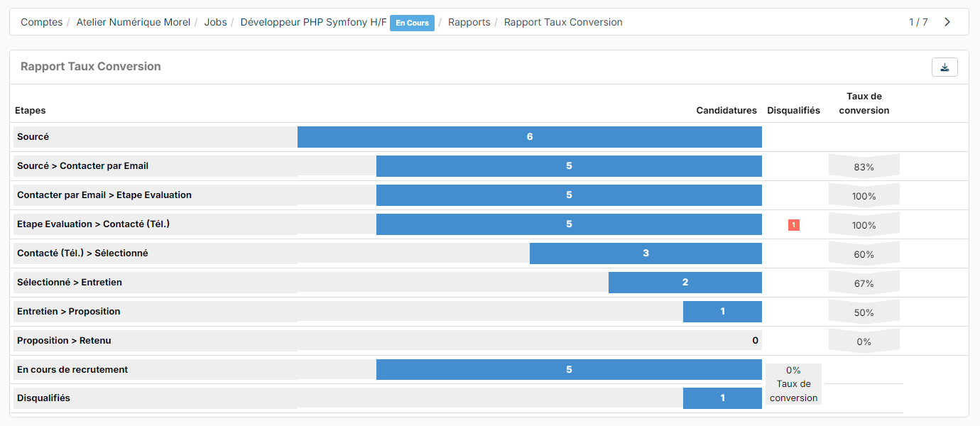The height and width of the screenshot is (426, 980).
Task: Select the Proposition > Retenu label
Action: pos(64,341)
